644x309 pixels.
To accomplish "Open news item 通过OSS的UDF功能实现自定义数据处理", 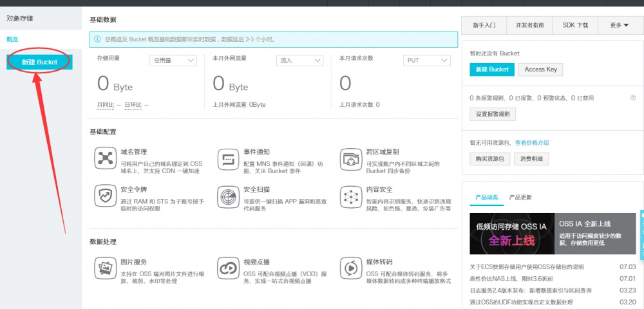I will [520, 302].
